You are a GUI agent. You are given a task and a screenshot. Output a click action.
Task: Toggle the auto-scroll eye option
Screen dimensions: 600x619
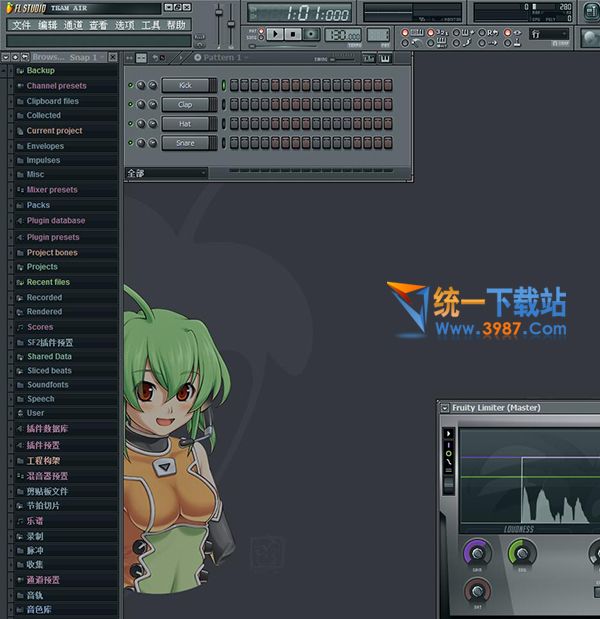pyautogui.click(x=508, y=33)
